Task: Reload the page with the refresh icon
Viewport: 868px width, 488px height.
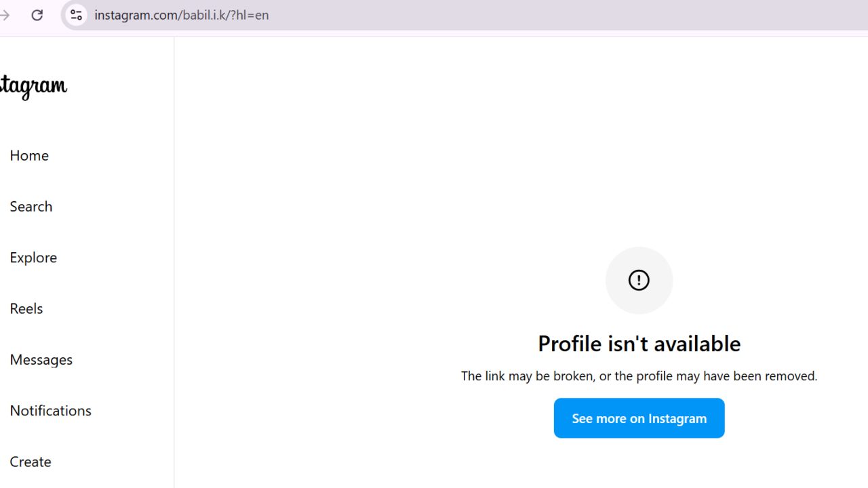Action: [x=37, y=15]
